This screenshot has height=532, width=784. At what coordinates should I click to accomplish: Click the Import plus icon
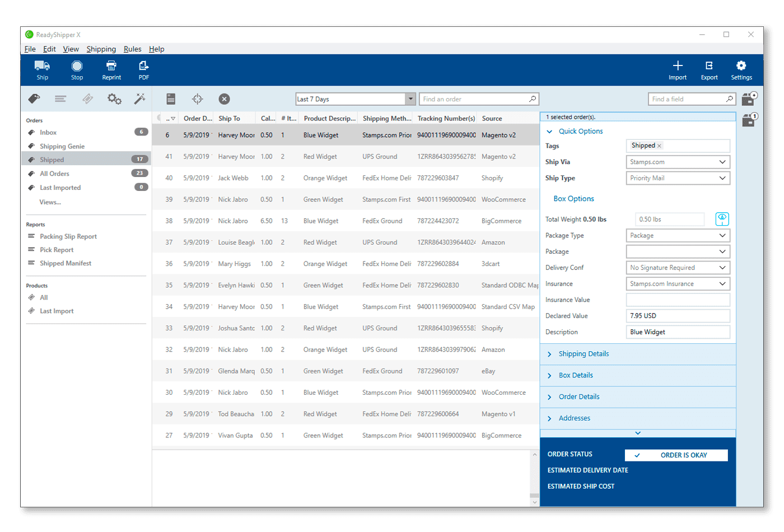pyautogui.click(x=678, y=66)
